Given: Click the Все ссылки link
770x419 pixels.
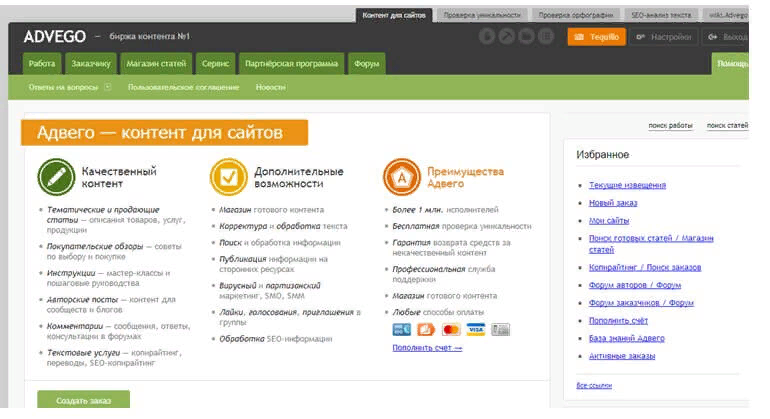Looking at the screenshot, I should 594,386.
